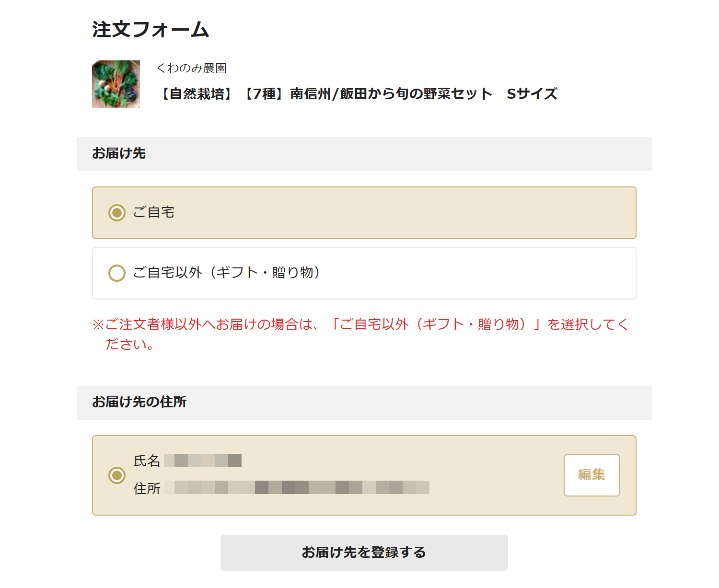Submit with お届け先を登録する button

pyautogui.click(x=364, y=553)
